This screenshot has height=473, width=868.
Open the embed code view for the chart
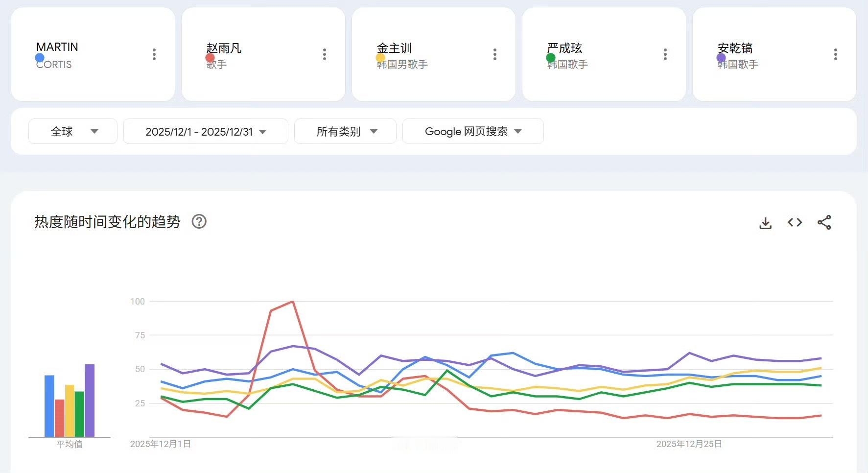point(795,222)
